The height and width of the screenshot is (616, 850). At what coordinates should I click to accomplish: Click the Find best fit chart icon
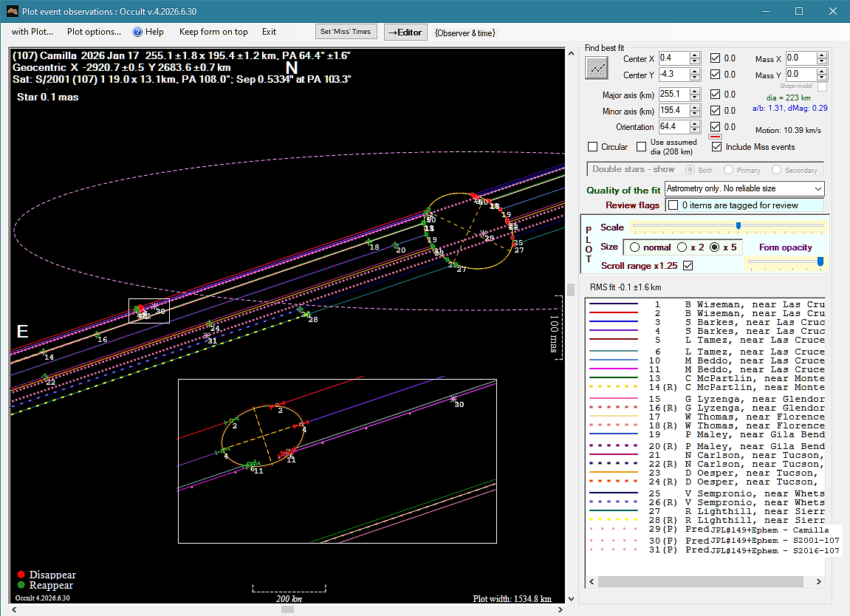coord(596,69)
